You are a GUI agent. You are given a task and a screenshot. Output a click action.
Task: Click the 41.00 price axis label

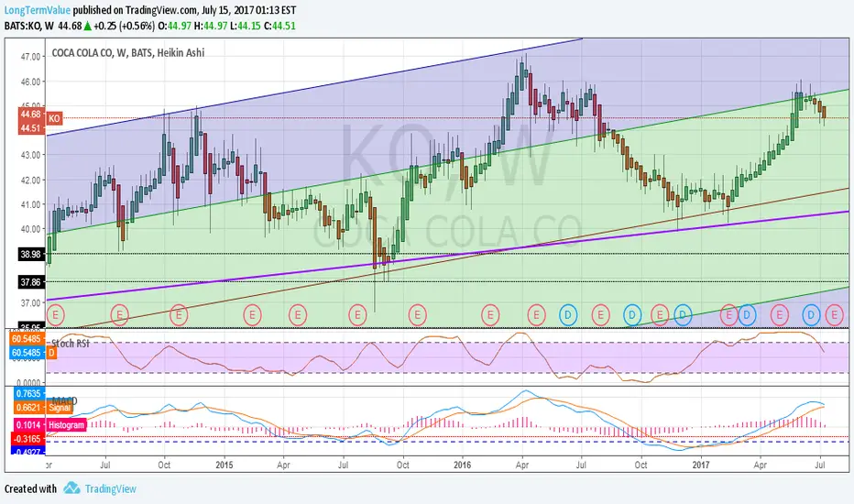(x=30, y=205)
